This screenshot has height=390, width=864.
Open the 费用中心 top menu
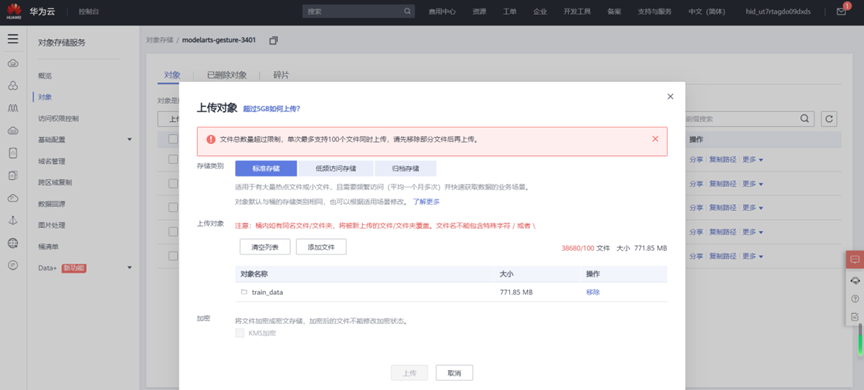coord(442,12)
